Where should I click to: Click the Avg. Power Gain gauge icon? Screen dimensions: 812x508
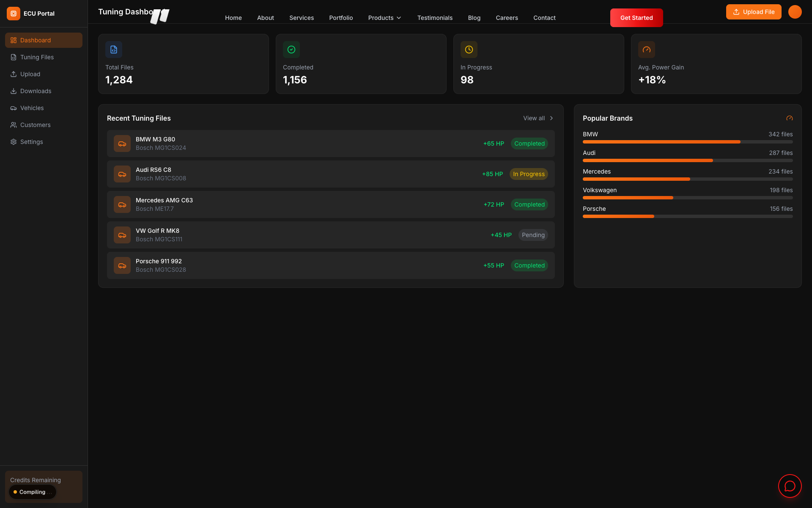[647, 50]
